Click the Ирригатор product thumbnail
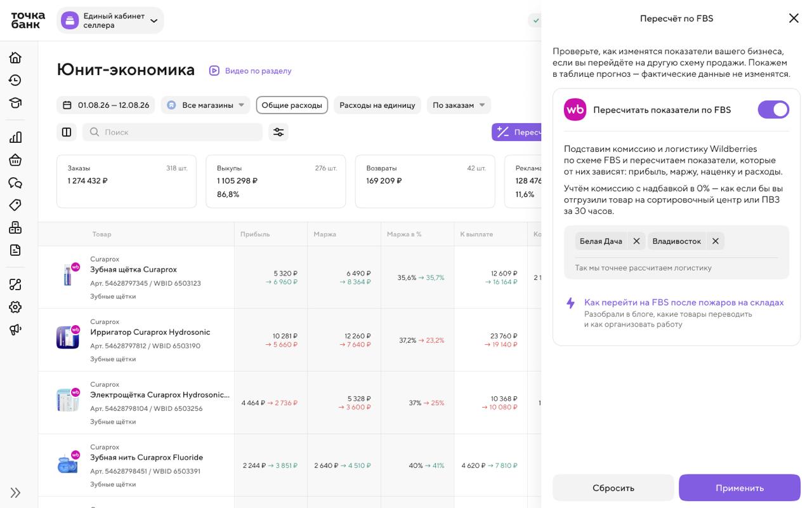 click(68, 337)
